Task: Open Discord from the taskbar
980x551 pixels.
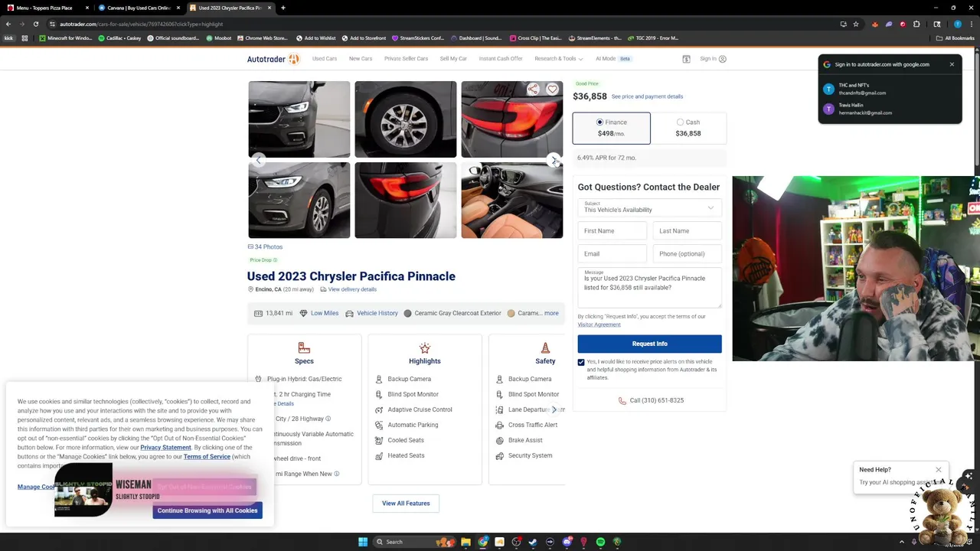Action: [567, 542]
